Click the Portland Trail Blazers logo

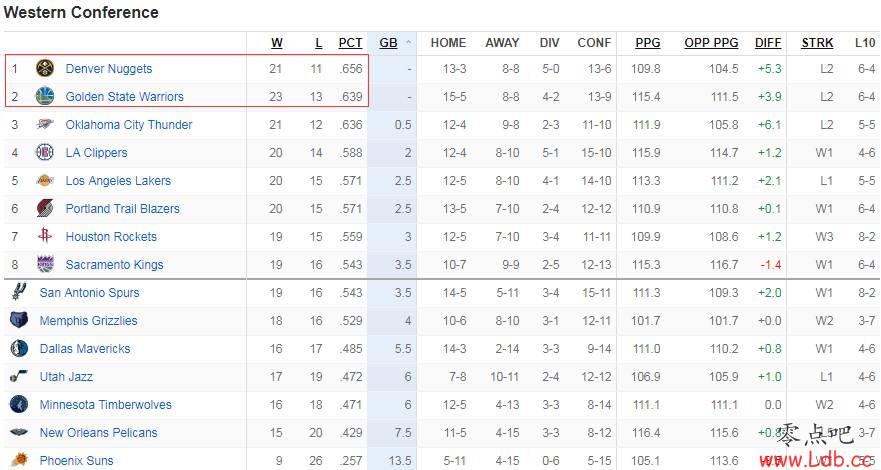[x=45, y=208]
